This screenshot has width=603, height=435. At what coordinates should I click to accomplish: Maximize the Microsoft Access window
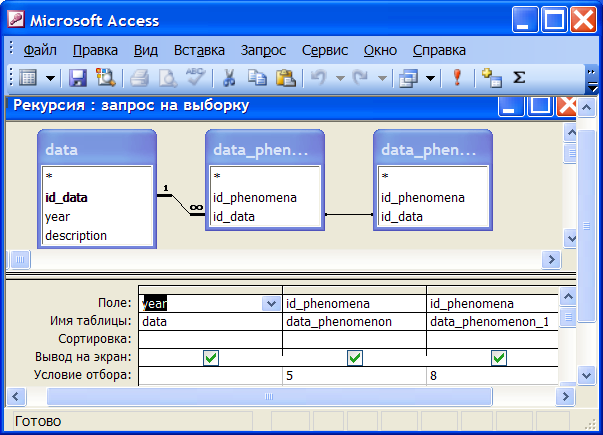[554, 20]
